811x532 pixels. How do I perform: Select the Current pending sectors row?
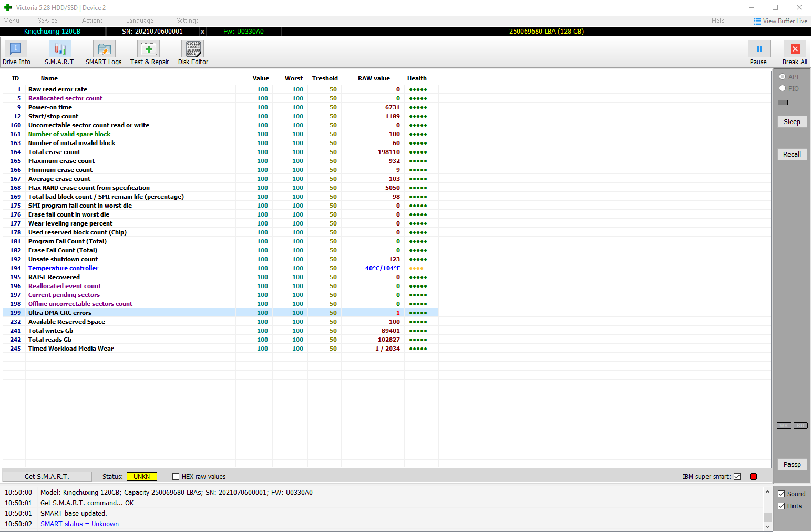click(220, 295)
